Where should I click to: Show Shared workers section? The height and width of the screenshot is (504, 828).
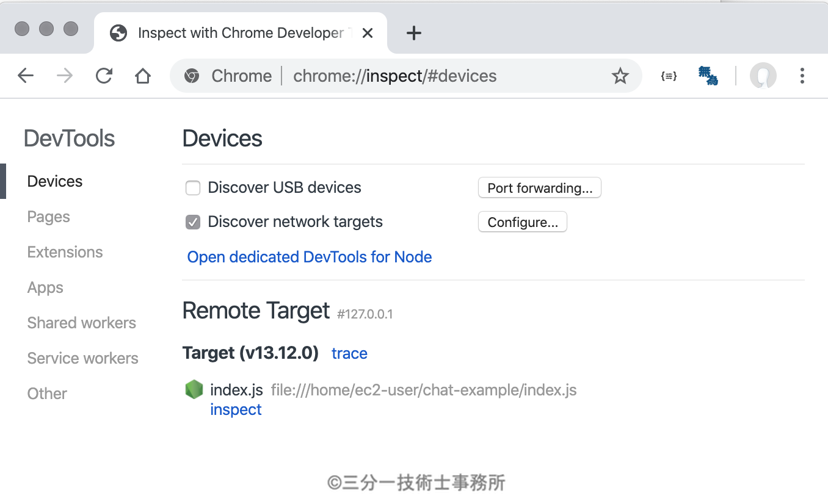coord(82,323)
